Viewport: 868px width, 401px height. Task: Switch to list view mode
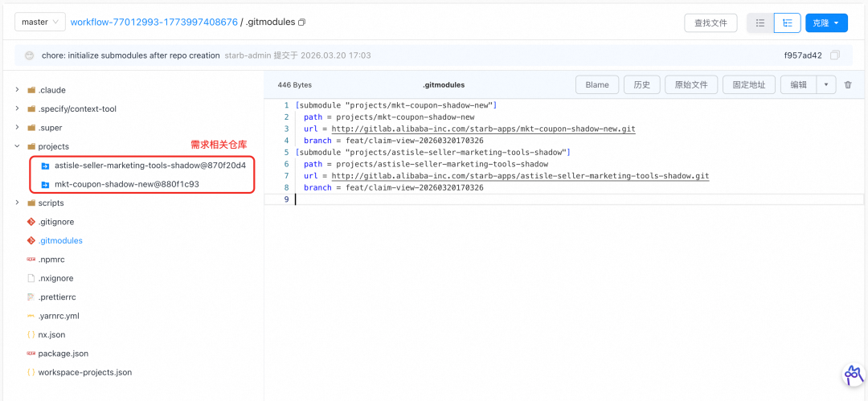click(759, 23)
